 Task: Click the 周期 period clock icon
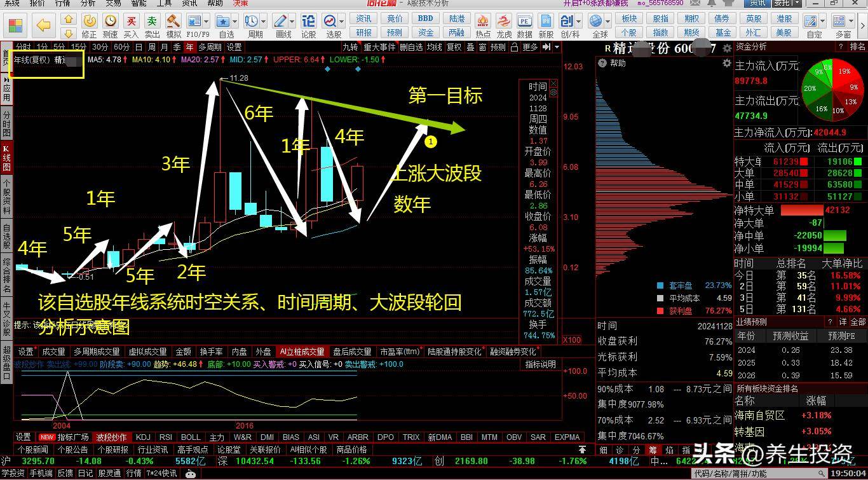(252, 22)
